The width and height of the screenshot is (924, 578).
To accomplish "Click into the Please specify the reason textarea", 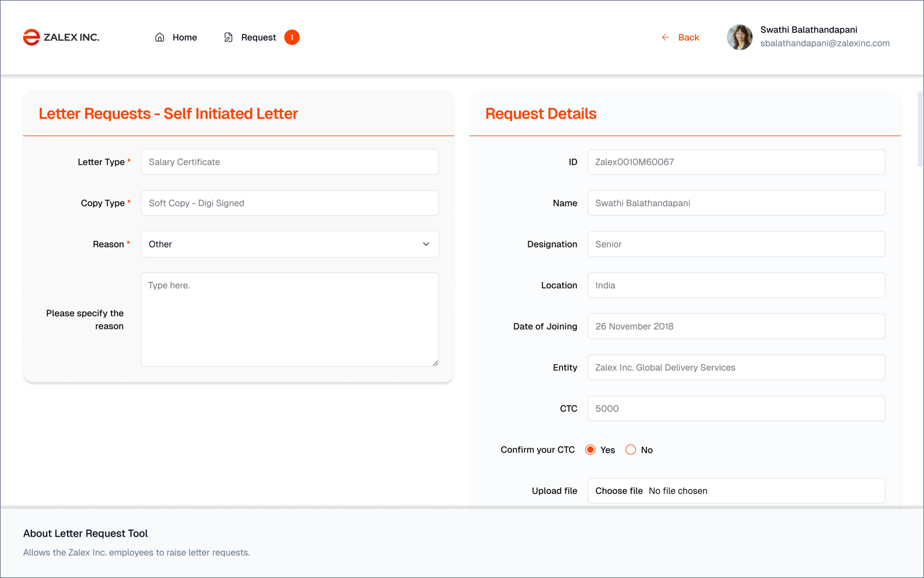I will (x=289, y=320).
